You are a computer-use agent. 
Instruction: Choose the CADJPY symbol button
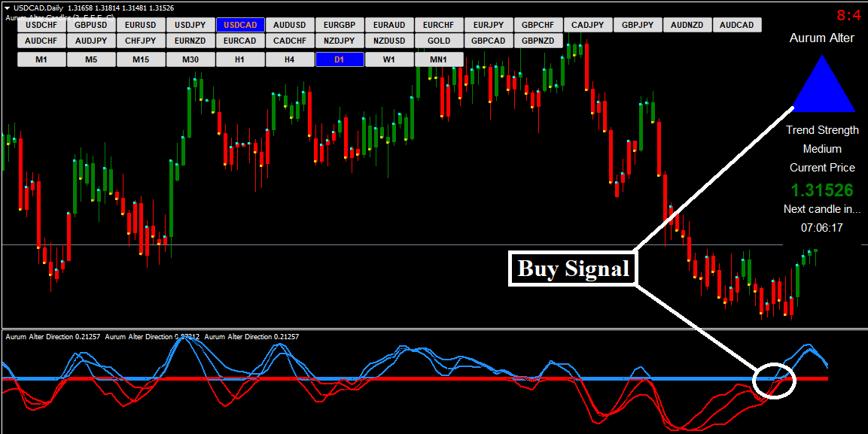[588, 25]
